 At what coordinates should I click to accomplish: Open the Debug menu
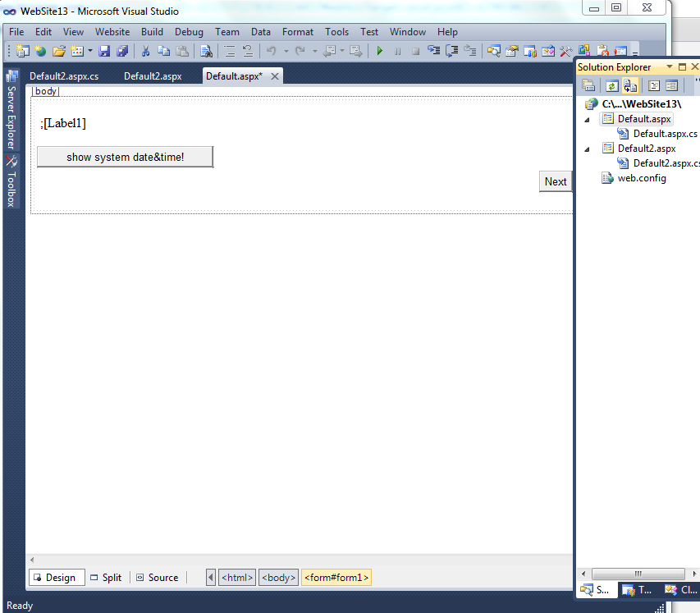189,31
